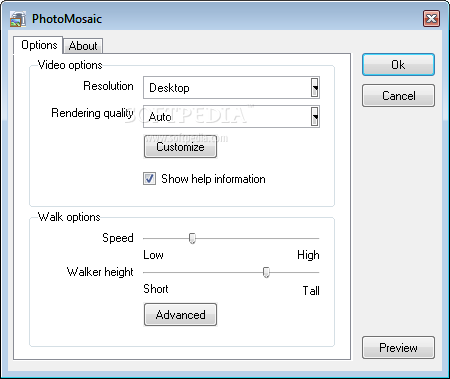Click the Speed slider handle
This screenshot has width=450, height=379.
(x=192, y=238)
